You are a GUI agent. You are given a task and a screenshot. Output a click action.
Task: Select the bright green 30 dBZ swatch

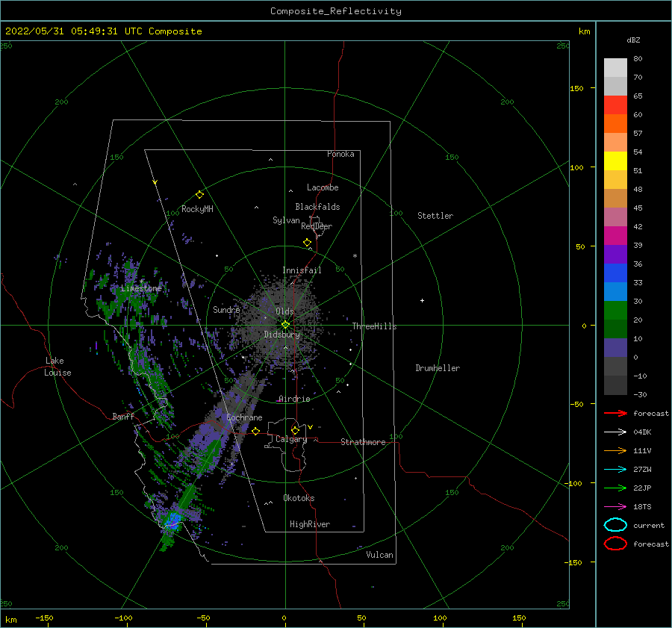(x=615, y=311)
